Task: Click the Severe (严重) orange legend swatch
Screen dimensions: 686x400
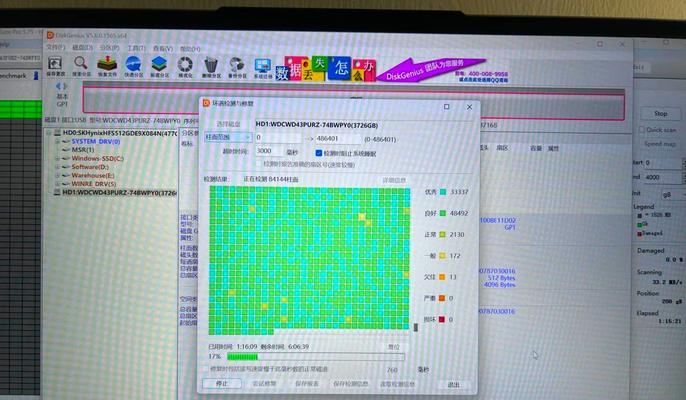Action: click(441, 298)
